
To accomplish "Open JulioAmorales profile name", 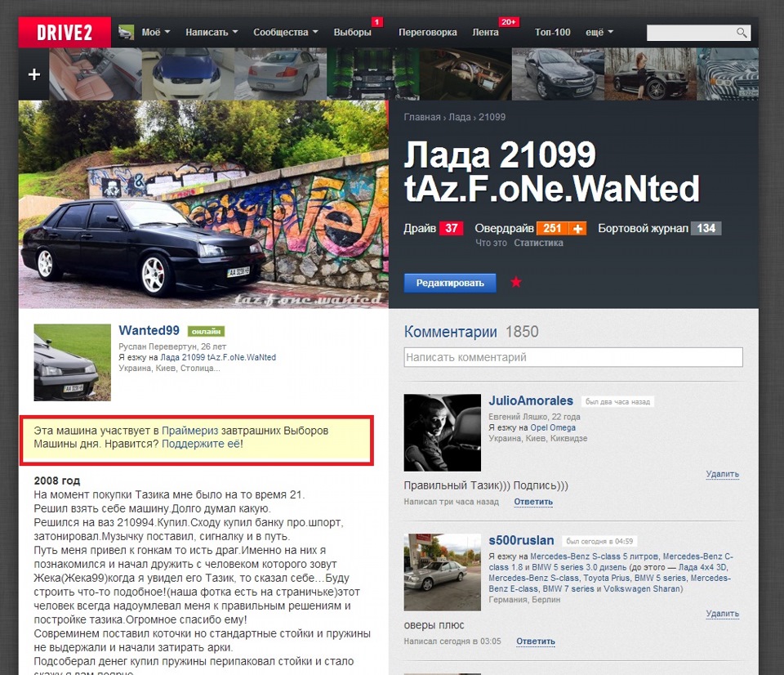I will point(531,400).
